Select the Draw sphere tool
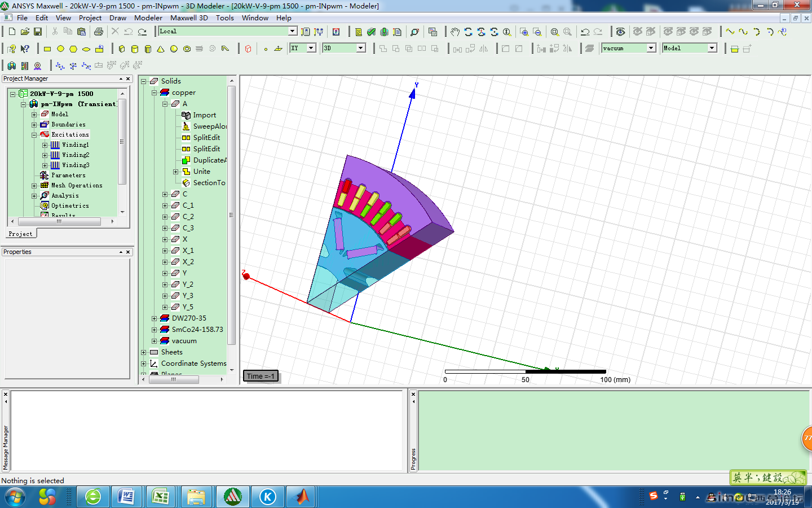The height and width of the screenshot is (508, 812). click(x=174, y=49)
